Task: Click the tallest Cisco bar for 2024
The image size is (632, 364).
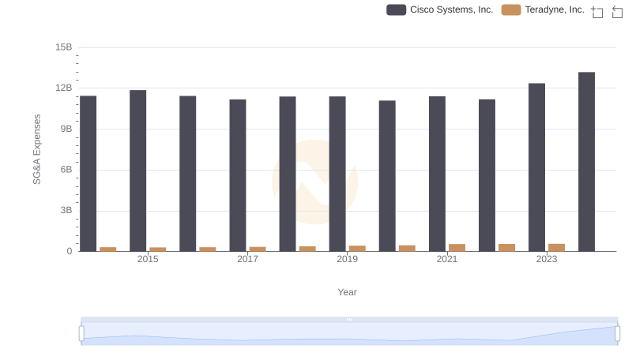Action: [x=586, y=162]
